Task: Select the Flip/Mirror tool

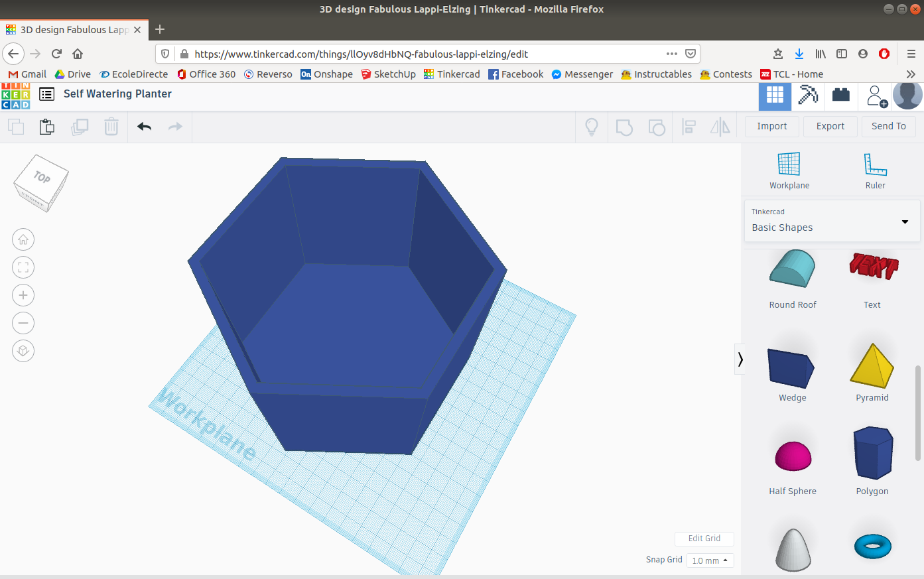Action: 720,126
